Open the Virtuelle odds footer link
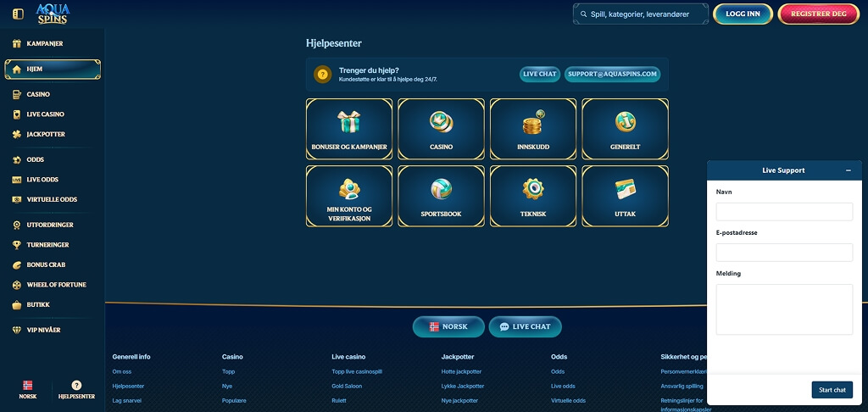The width and height of the screenshot is (868, 412). (569, 400)
